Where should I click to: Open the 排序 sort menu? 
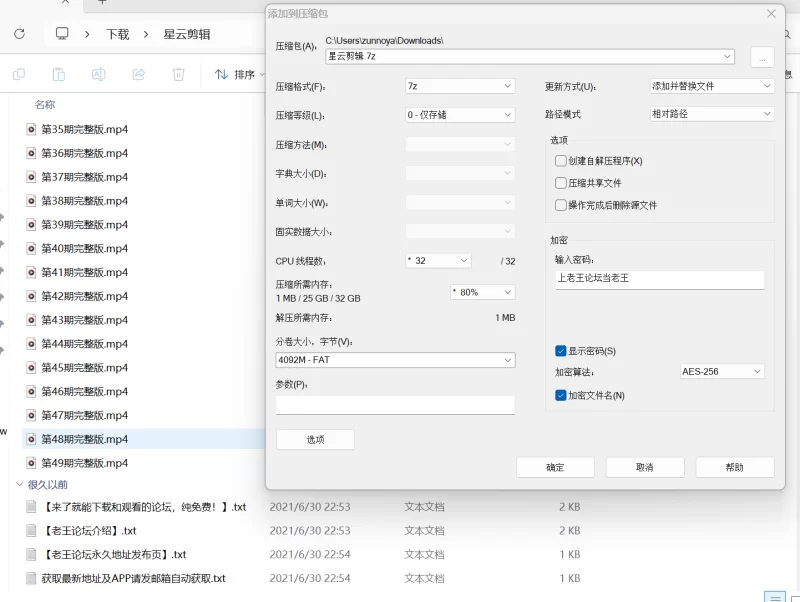point(239,74)
